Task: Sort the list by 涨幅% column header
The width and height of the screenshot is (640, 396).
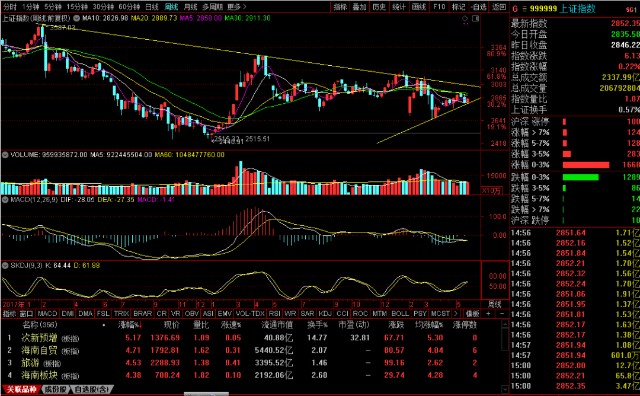Action: click(x=129, y=325)
